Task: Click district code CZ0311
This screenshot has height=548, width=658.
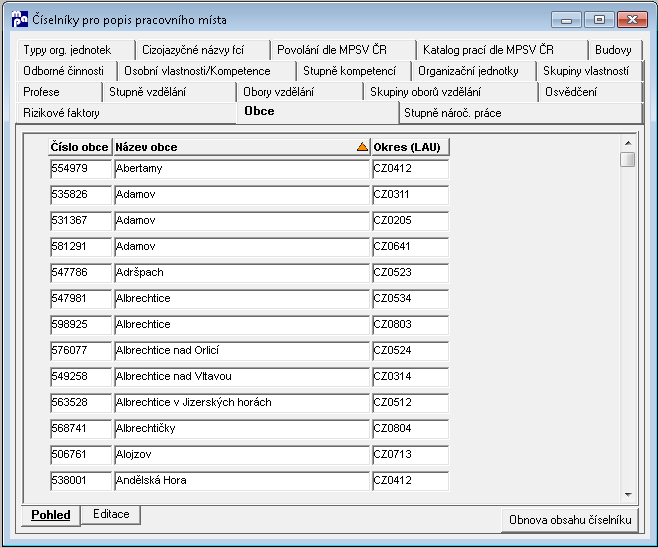Action: [x=410, y=195]
